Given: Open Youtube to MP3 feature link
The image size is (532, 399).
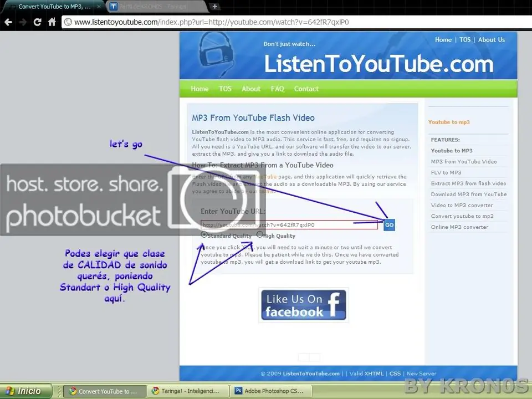Looking at the screenshot, I should (x=452, y=151).
